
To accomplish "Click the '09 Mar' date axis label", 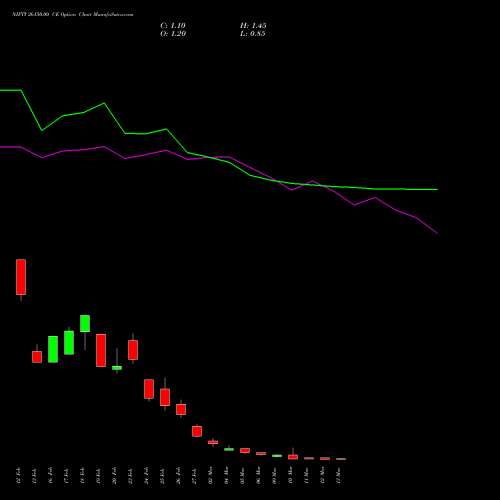I will click(275, 476).
